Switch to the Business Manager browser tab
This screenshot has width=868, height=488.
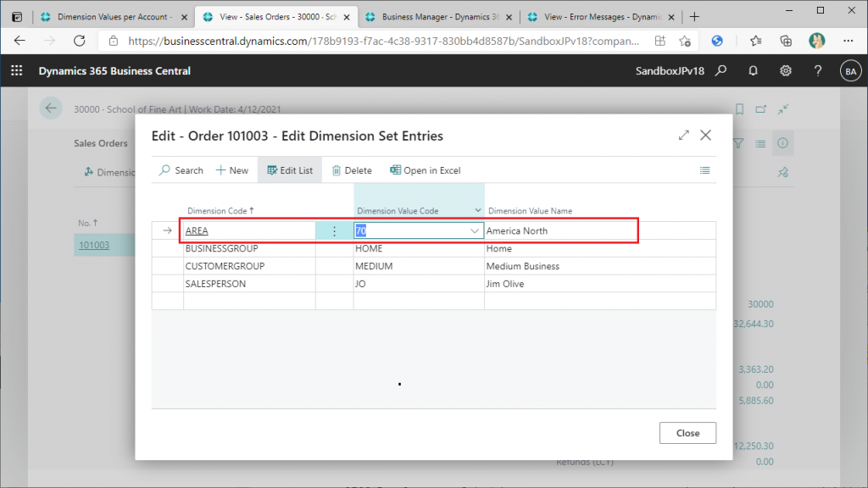coord(440,17)
